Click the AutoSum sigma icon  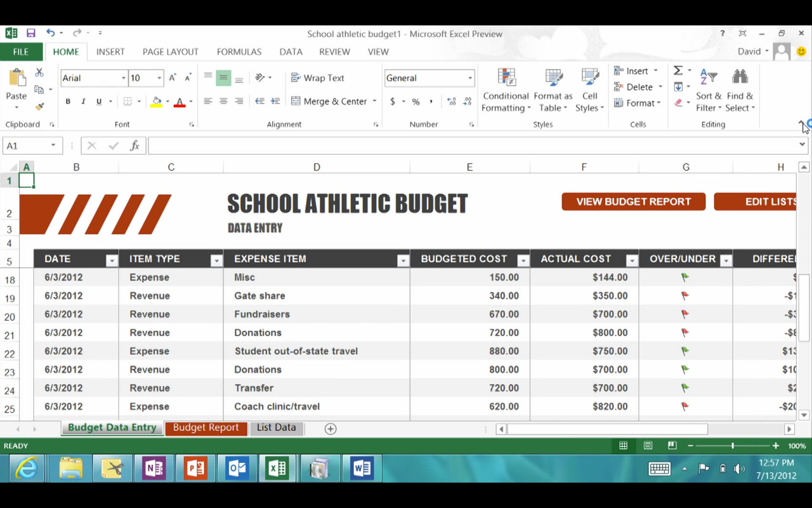pos(678,70)
